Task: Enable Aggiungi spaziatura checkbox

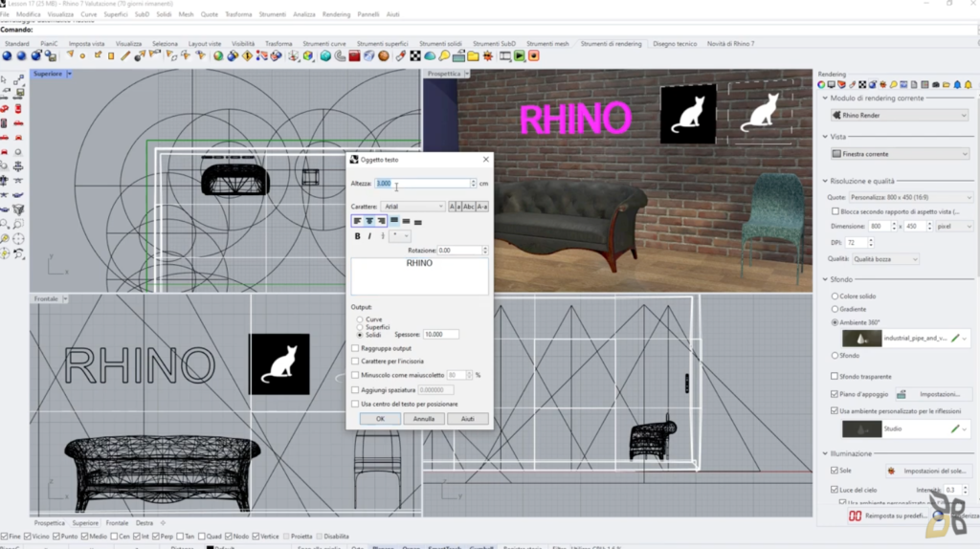Action: click(355, 389)
